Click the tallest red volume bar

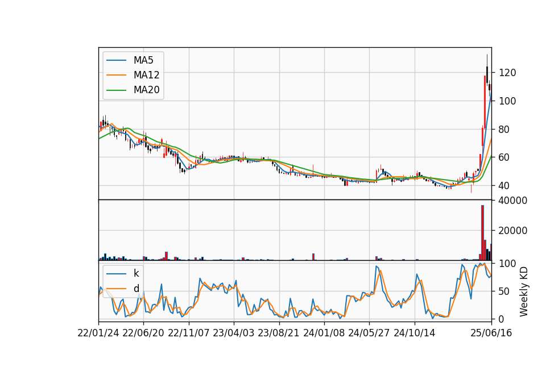(483, 233)
